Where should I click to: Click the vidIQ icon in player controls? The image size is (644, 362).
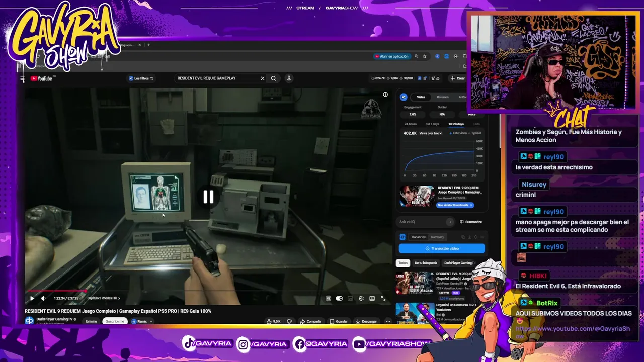(x=328, y=298)
